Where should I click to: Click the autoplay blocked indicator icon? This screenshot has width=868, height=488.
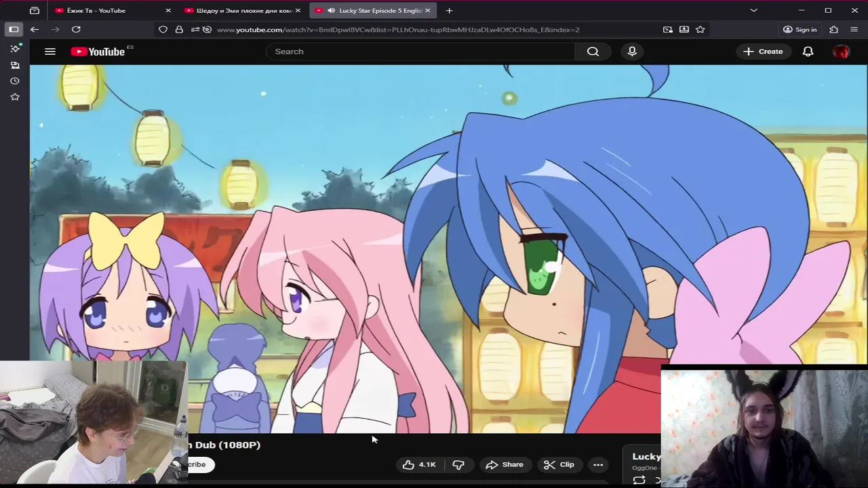click(x=207, y=29)
